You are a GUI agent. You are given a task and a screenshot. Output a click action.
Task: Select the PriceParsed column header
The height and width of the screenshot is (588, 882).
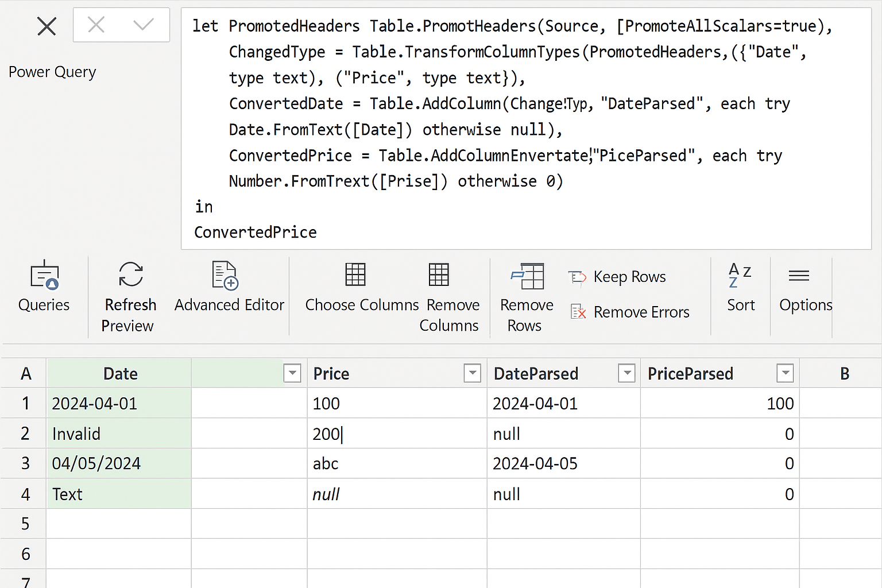pyautogui.click(x=719, y=373)
